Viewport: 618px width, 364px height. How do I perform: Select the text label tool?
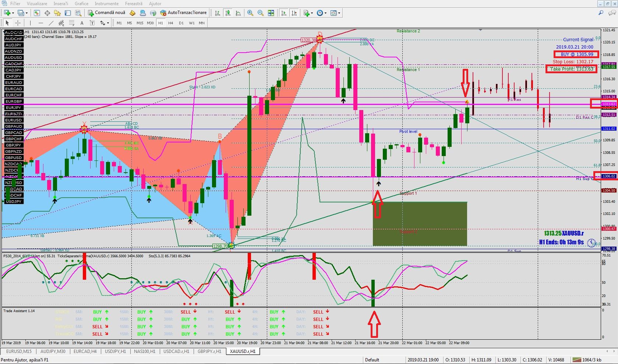(92, 23)
